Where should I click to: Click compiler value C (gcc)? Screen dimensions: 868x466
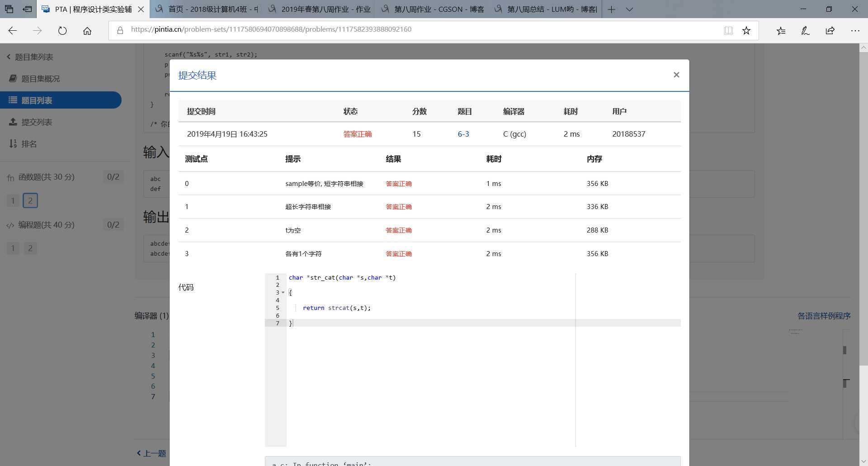(x=514, y=134)
